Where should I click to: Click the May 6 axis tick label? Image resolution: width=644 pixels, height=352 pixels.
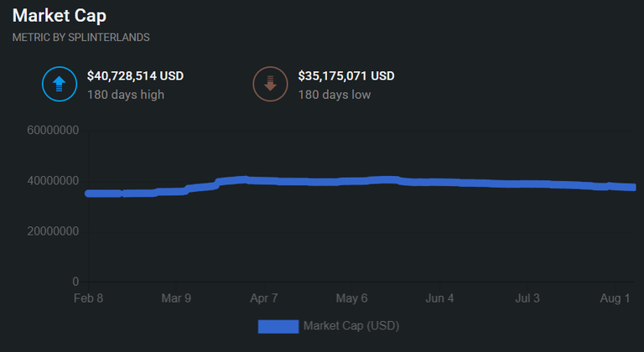click(351, 298)
